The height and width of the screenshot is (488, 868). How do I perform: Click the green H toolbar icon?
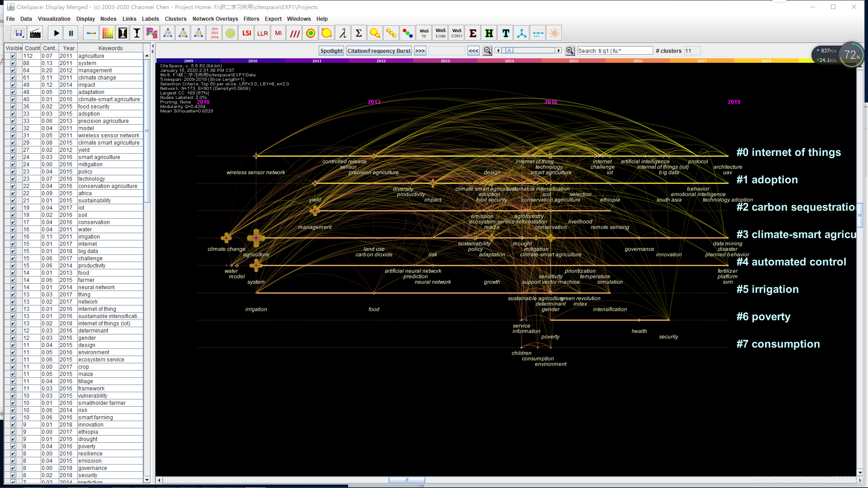click(x=489, y=33)
